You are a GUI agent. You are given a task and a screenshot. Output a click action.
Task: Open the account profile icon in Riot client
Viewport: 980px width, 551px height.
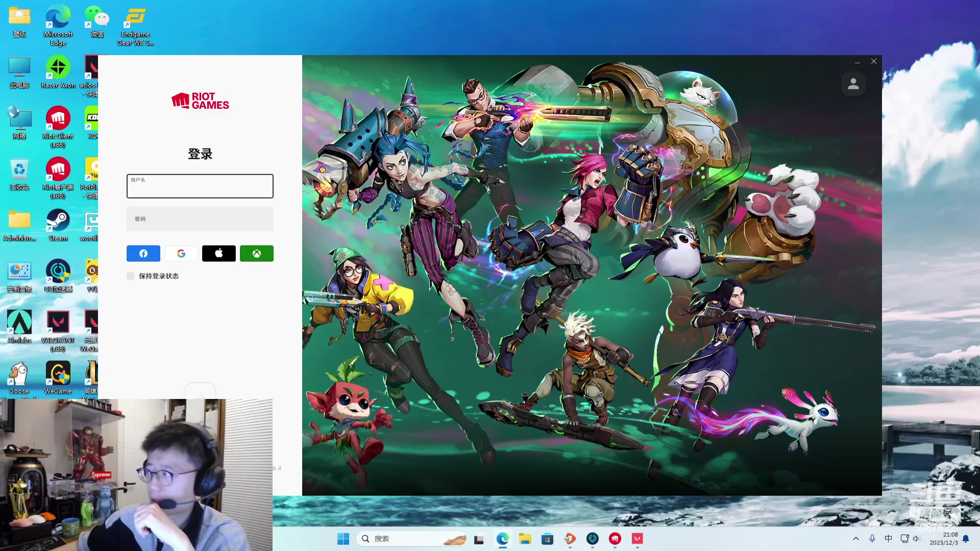[853, 84]
